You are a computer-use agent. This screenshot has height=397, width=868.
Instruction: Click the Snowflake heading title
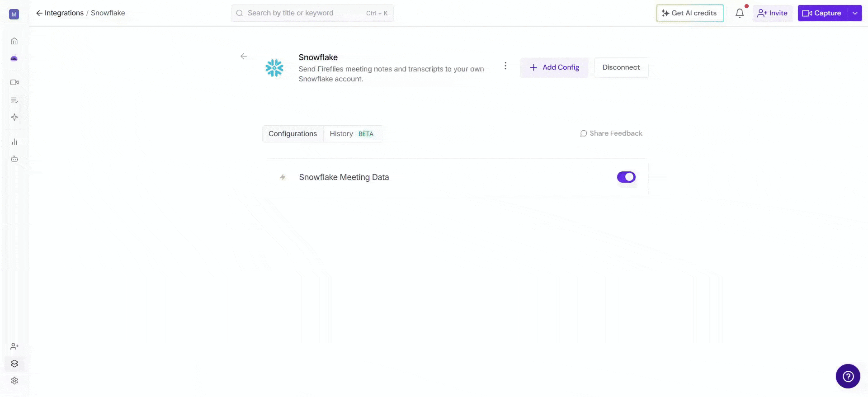click(x=318, y=57)
